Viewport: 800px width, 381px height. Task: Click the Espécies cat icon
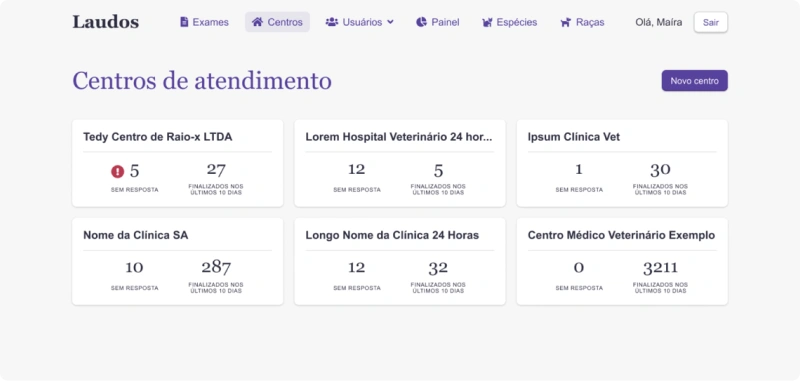point(487,22)
